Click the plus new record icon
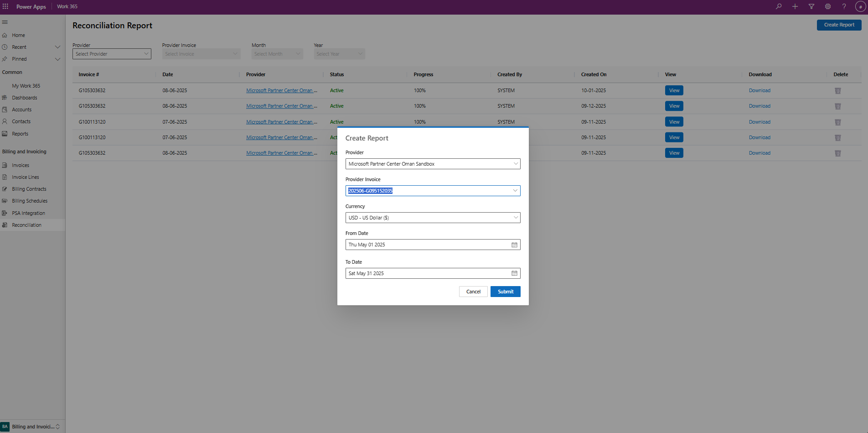The width and height of the screenshot is (868, 433). click(795, 6)
